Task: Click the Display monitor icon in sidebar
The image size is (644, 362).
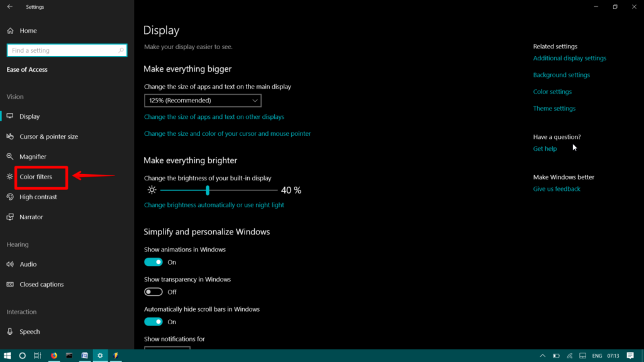Action: [x=10, y=116]
